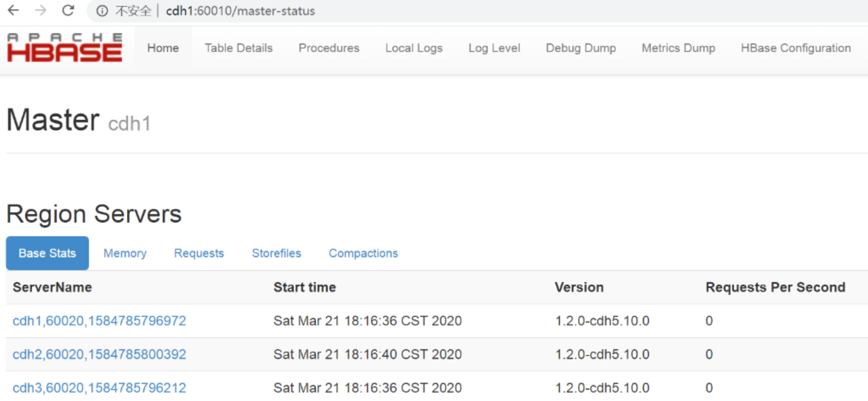
Task: Click the Apache HBase logo
Action: pyautogui.click(x=65, y=48)
